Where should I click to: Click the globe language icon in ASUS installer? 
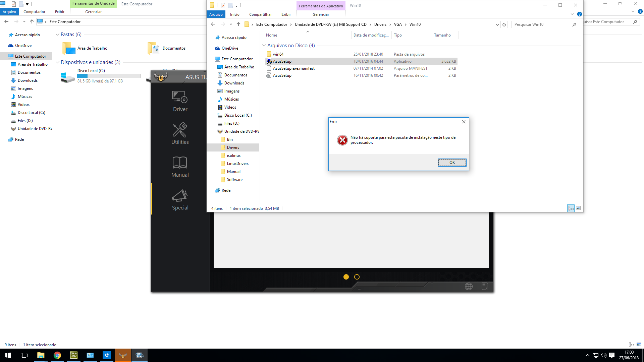click(469, 286)
